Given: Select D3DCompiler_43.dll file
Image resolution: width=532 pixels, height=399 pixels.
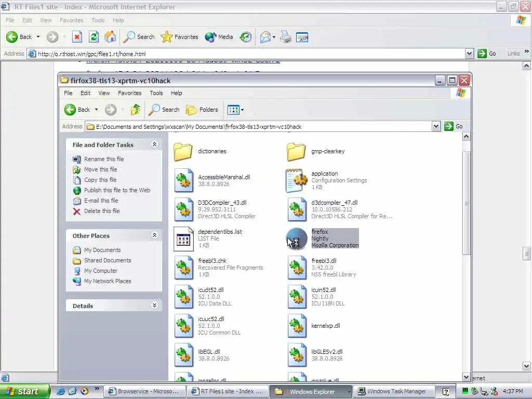Looking at the screenshot, I should click(x=215, y=209).
